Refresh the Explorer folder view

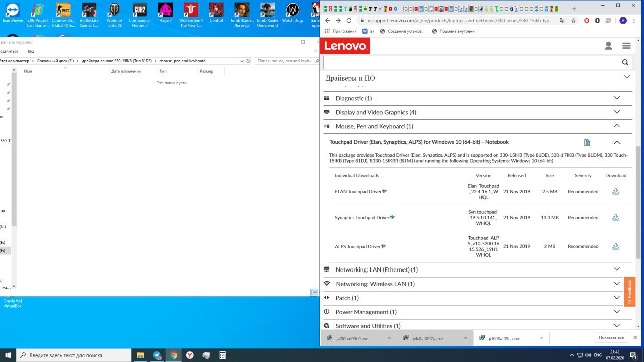pyautogui.click(x=248, y=61)
